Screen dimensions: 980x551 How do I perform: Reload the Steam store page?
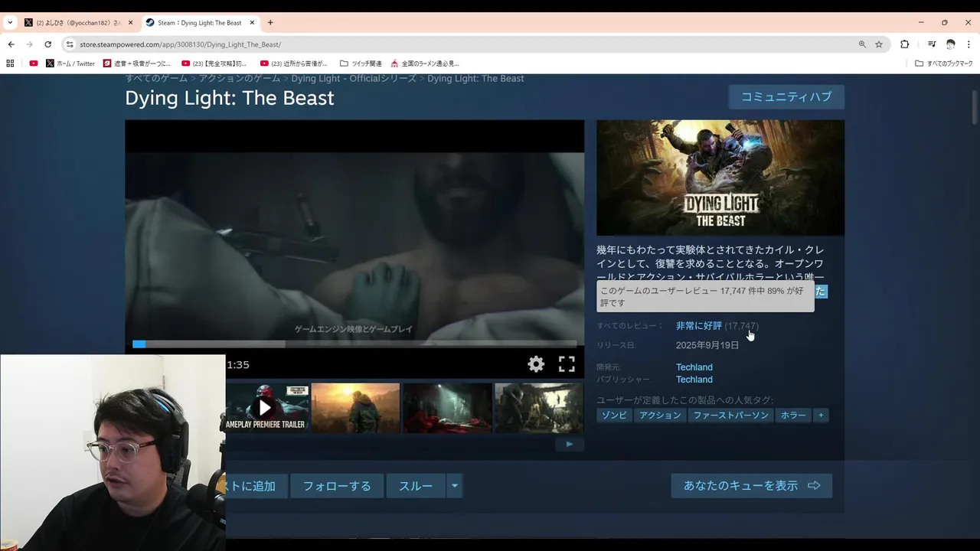[47, 44]
